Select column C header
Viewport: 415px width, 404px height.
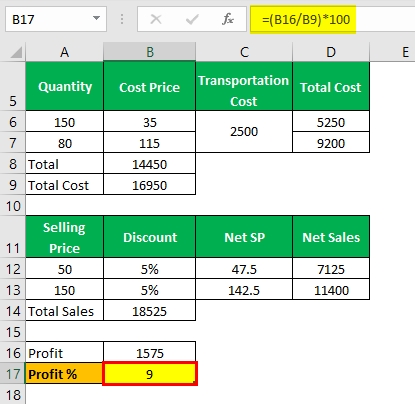click(x=244, y=52)
